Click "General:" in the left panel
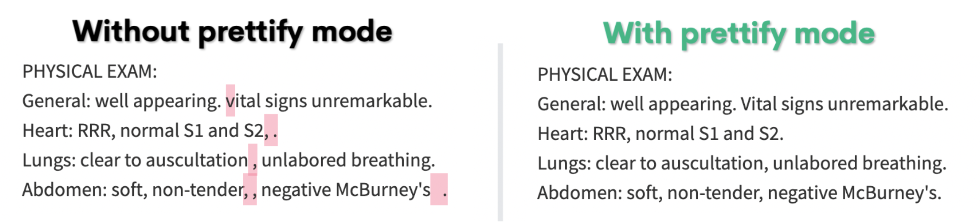Screen dimensions: 980x223 coord(57,101)
